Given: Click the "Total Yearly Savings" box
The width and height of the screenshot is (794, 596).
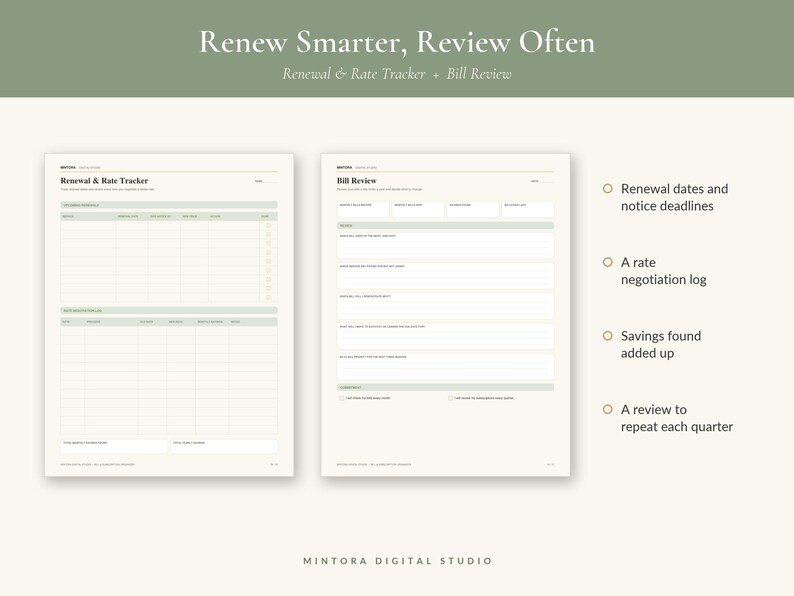Looking at the screenshot, I should (224, 446).
